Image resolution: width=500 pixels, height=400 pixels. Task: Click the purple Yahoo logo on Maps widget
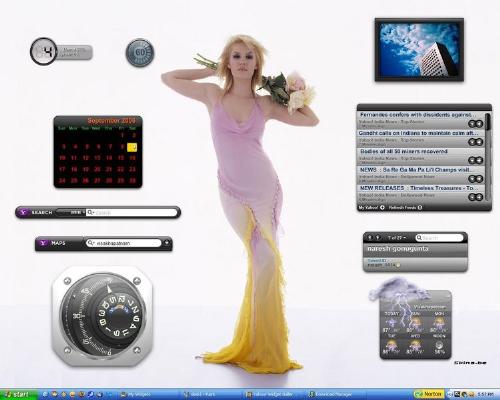click(43, 243)
